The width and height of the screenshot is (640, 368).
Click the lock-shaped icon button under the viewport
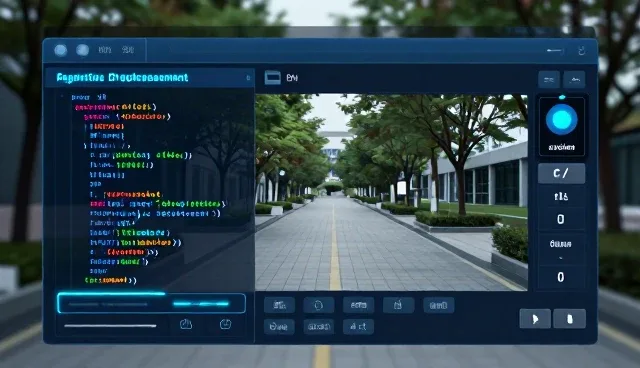pyautogui.click(x=398, y=305)
